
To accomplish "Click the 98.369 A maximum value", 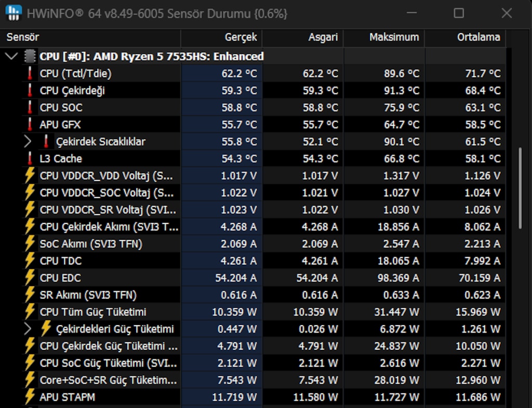I will pos(398,278).
